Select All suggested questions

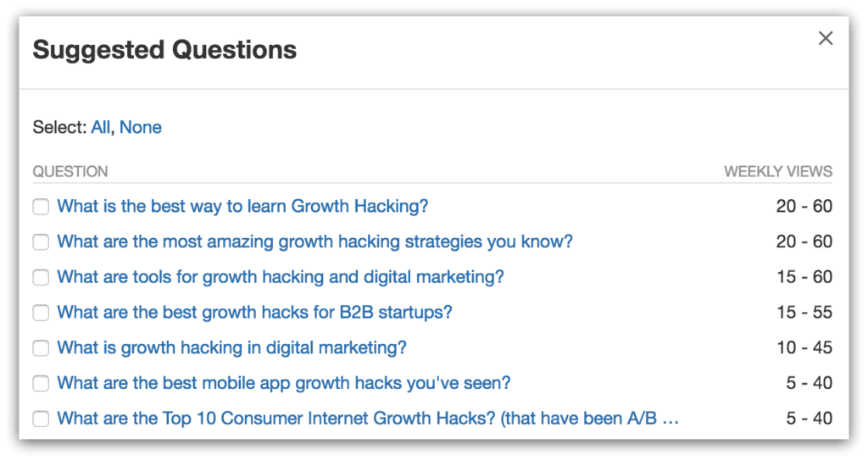(100, 127)
